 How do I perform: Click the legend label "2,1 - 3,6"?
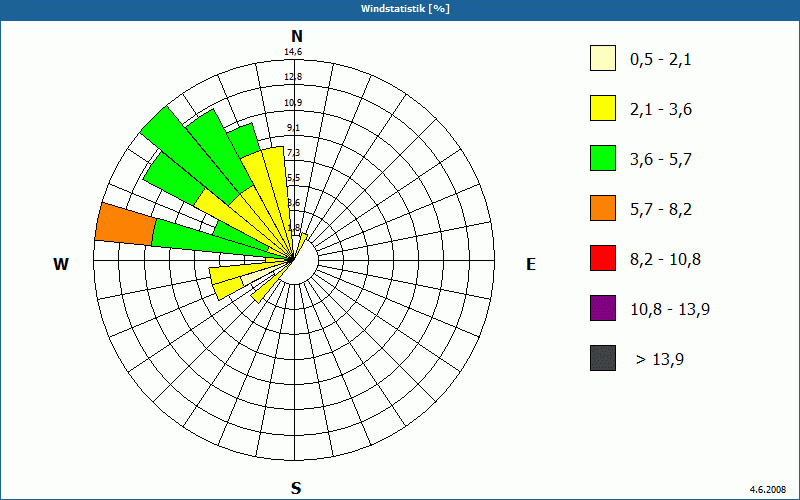[661, 110]
